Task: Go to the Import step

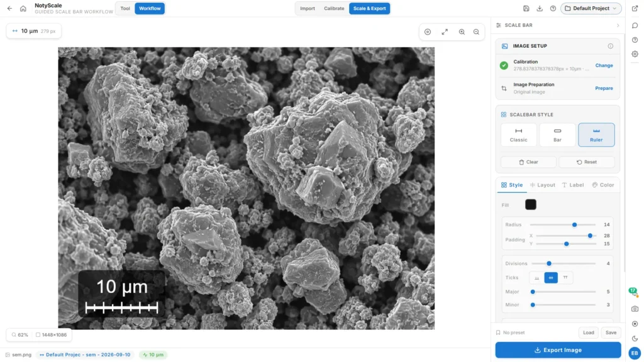Action: click(307, 8)
